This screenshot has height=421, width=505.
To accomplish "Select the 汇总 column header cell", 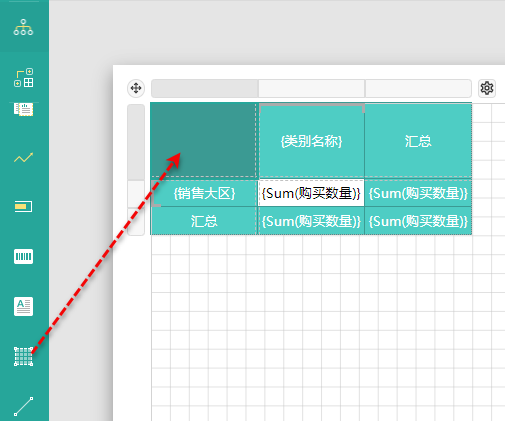I will point(418,141).
